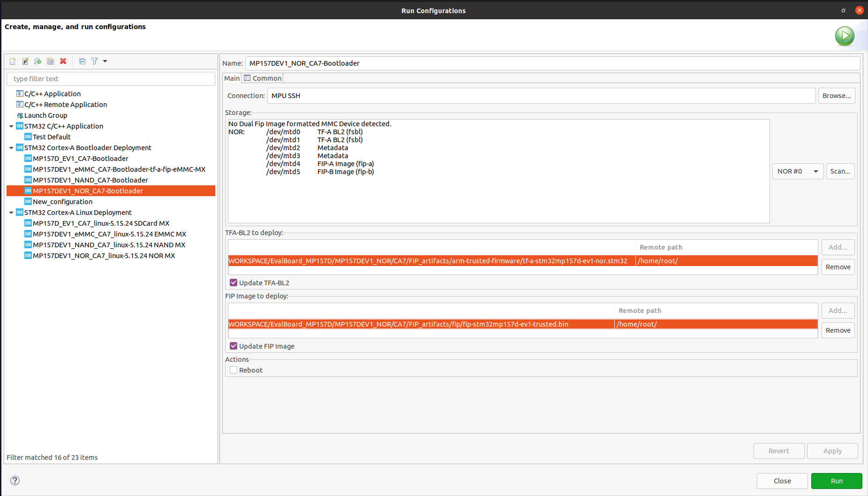The height and width of the screenshot is (496, 868).
Task: Click the restore window icon in title bar
Action: (x=843, y=10)
